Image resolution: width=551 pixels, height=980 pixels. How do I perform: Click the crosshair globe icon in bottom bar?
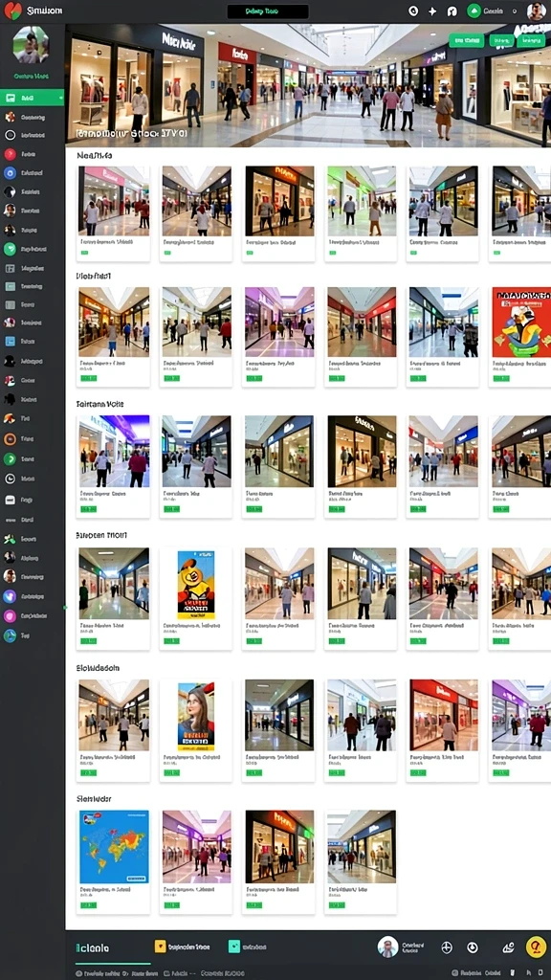[x=446, y=947]
